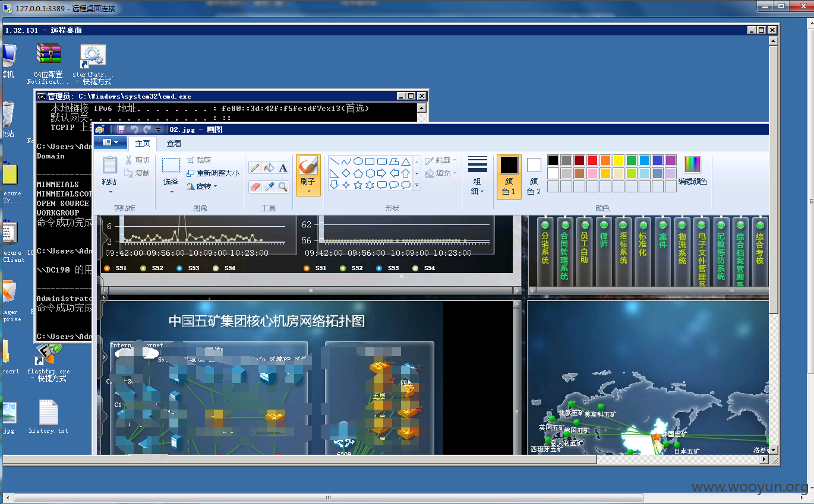Image resolution: width=814 pixels, height=504 pixels.
Task: Click the 剪切 cut button
Action: [137, 160]
